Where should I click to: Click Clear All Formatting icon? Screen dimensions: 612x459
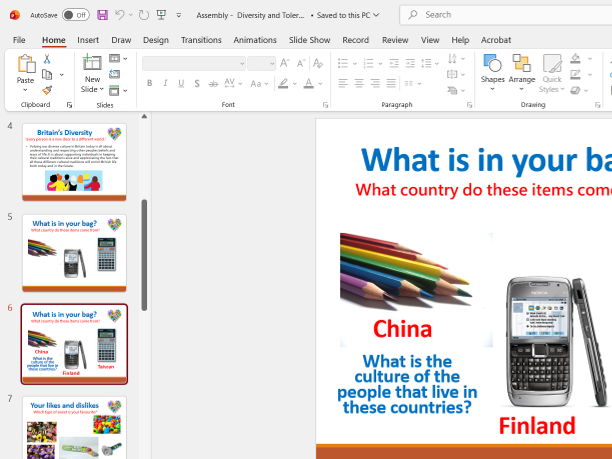pos(318,63)
